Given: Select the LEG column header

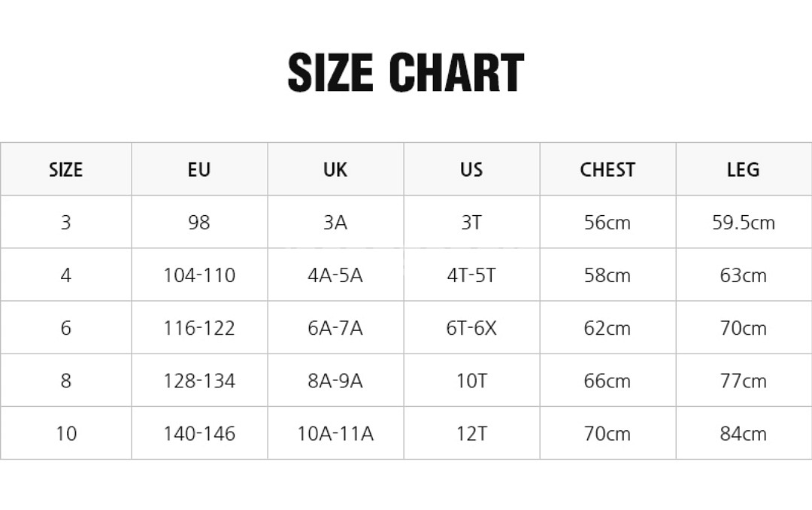Looking at the screenshot, I should tap(743, 169).
